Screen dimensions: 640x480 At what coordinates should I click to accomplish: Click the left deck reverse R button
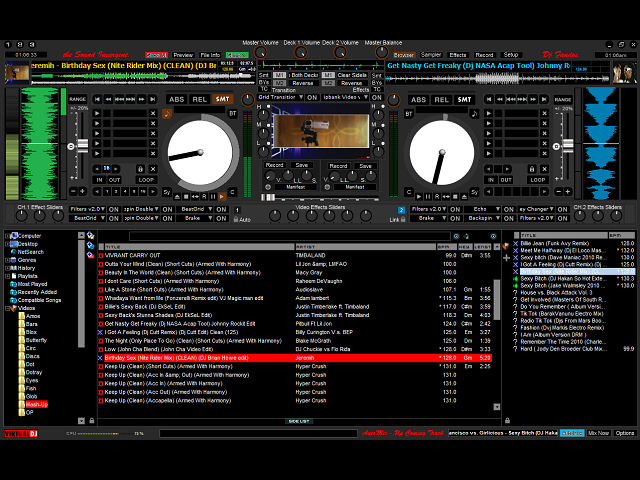tap(204, 197)
